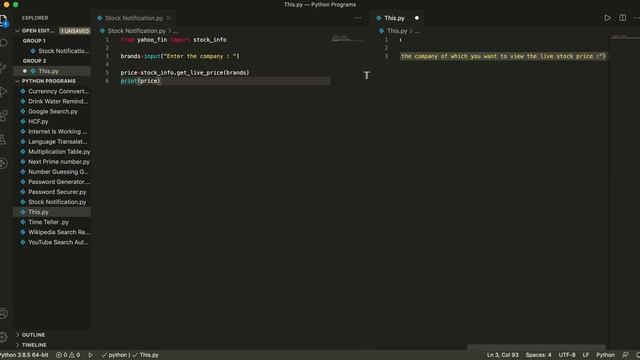Viewport: 640px width, 360px height.
Task: Close the Stock Notification.py tab
Action: click(x=169, y=18)
